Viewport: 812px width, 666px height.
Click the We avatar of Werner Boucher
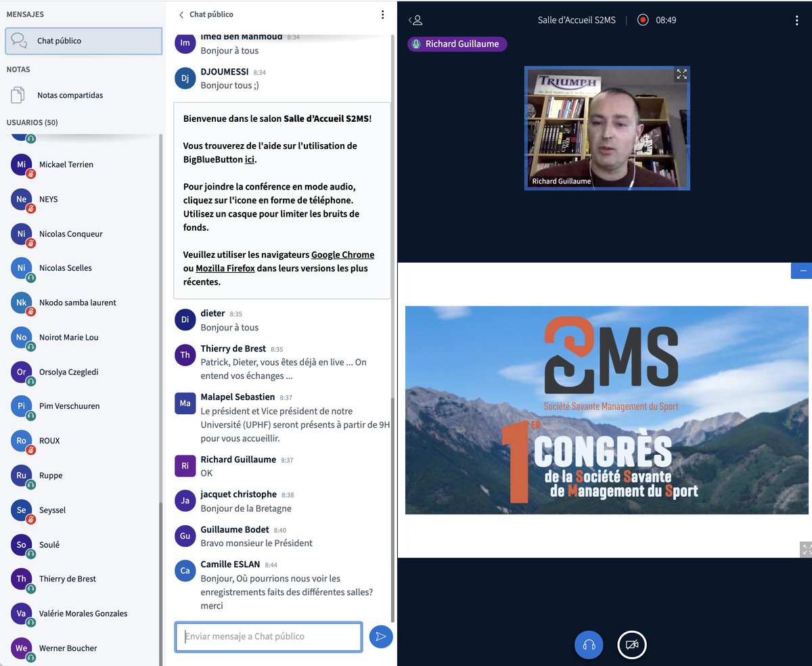[x=22, y=648]
